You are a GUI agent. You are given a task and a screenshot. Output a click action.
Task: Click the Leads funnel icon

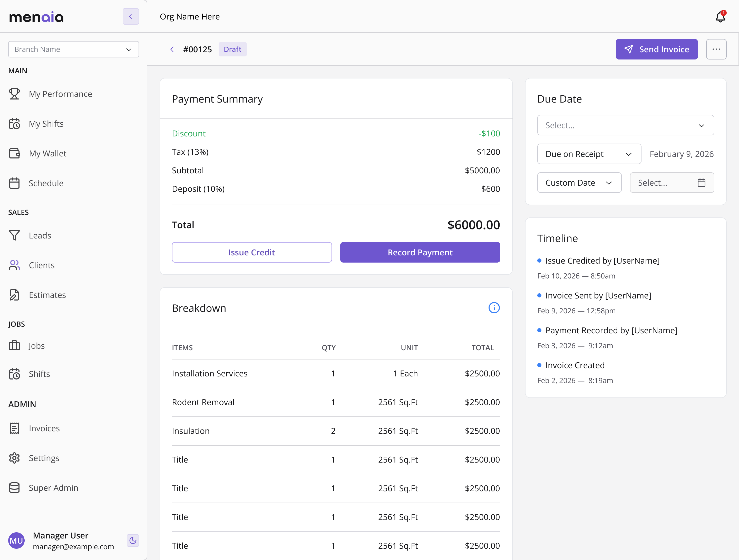(14, 235)
